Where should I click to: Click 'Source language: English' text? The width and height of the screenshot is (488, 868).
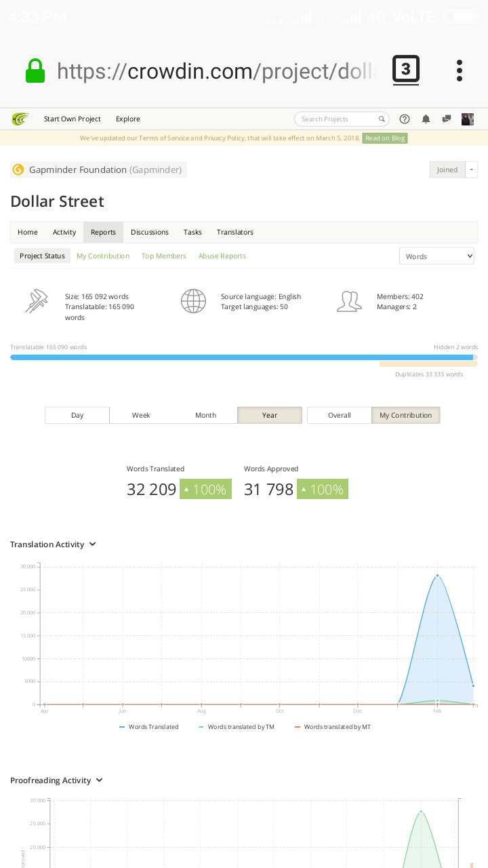[261, 296]
